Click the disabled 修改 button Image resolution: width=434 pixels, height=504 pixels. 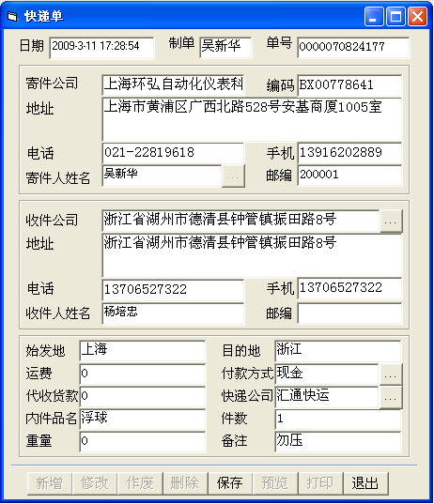tap(95, 483)
